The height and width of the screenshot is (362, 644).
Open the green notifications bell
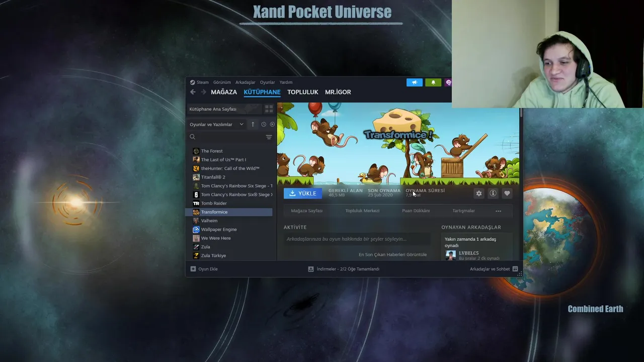[x=433, y=82]
